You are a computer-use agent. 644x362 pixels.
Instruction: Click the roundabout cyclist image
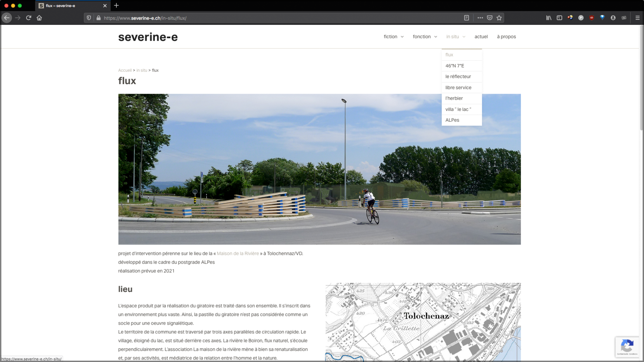click(x=319, y=169)
